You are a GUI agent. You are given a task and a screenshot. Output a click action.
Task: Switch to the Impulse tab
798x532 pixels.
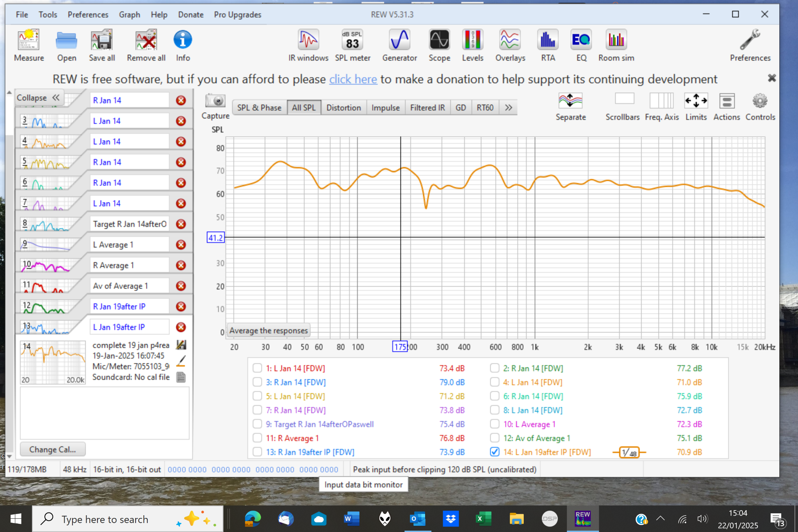click(385, 108)
